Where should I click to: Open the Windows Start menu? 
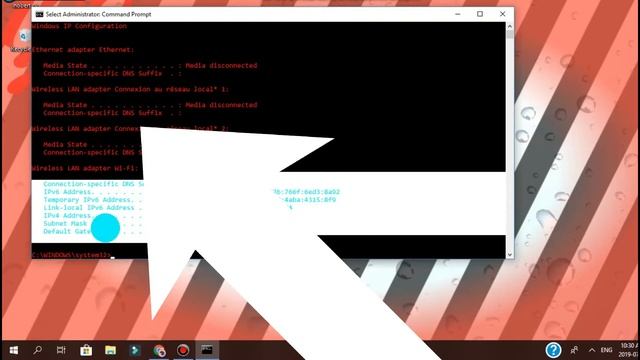pyautogui.click(x=13, y=350)
